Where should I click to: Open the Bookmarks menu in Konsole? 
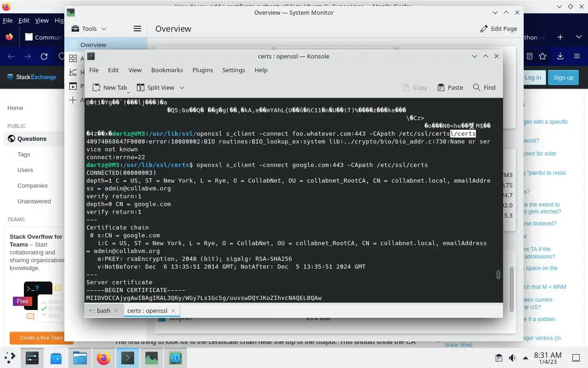[167, 70]
